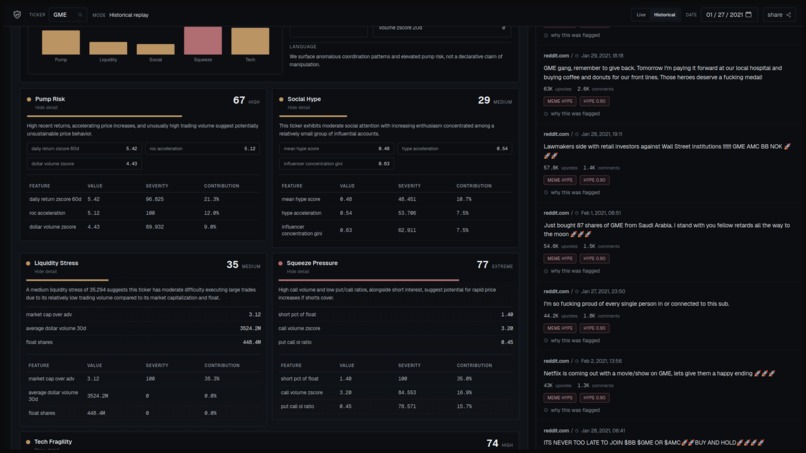Hide detail for Pump Risk
806x453 pixels.
tap(46, 107)
